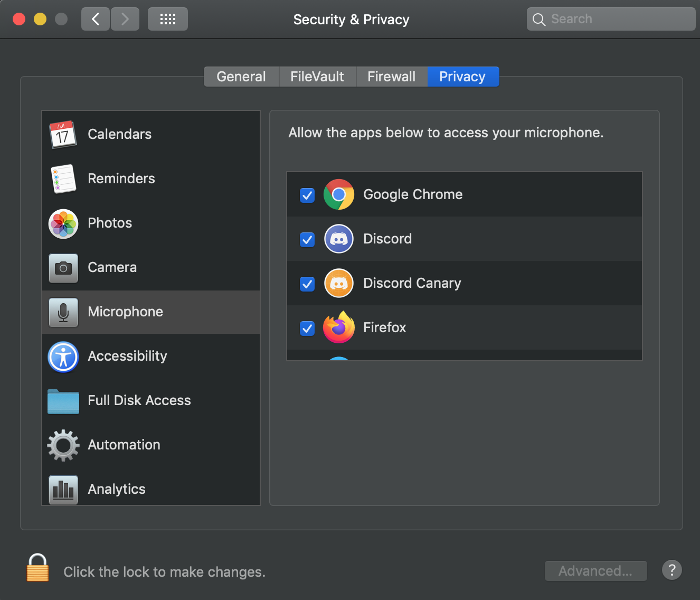
Task: Click the orange Discord Canary icon
Action: [339, 283]
